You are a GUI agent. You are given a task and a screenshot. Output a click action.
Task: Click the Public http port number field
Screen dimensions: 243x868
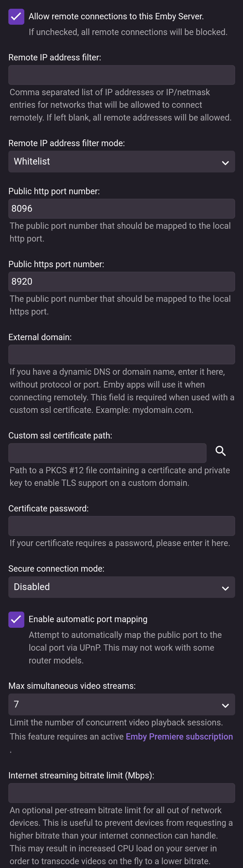(121, 209)
